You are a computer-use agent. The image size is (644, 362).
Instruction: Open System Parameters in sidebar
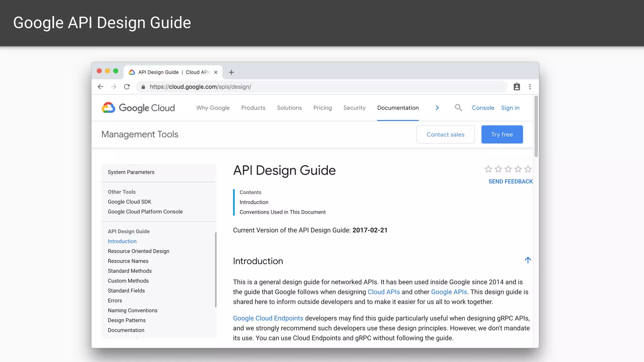(x=131, y=172)
